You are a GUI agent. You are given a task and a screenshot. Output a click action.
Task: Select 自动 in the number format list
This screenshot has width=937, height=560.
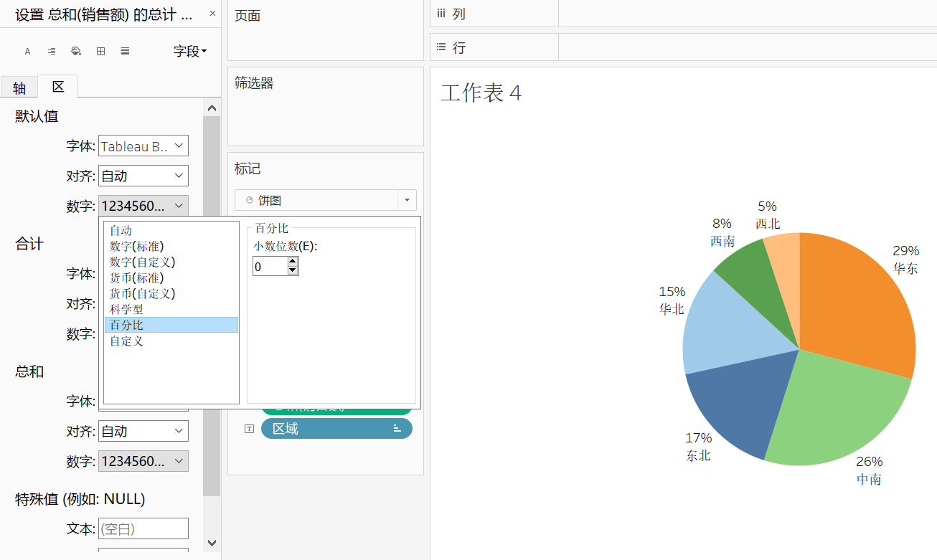click(171, 231)
